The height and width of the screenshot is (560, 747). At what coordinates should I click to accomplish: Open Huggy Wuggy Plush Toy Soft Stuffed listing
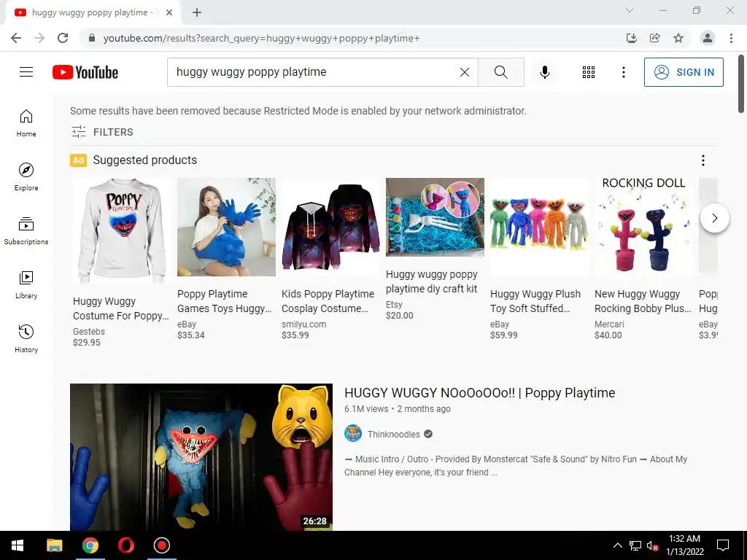pyautogui.click(x=535, y=301)
